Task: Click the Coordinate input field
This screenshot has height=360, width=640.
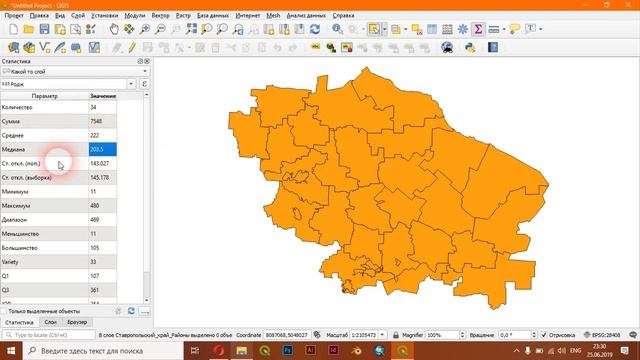Action: pos(287,335)
